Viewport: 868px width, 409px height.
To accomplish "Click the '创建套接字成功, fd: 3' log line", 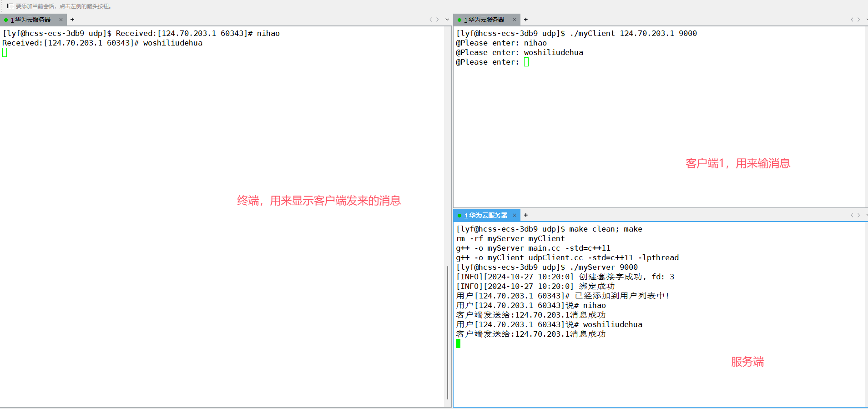I will click(565, 277).
